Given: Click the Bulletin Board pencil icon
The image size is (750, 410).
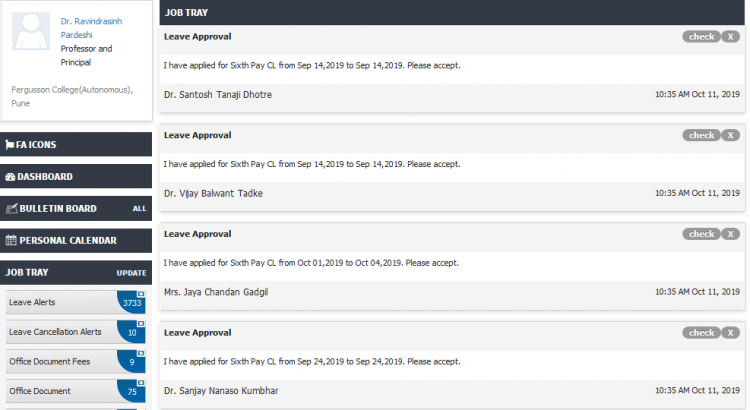Looking at the screenshot, I should [11, 209].
